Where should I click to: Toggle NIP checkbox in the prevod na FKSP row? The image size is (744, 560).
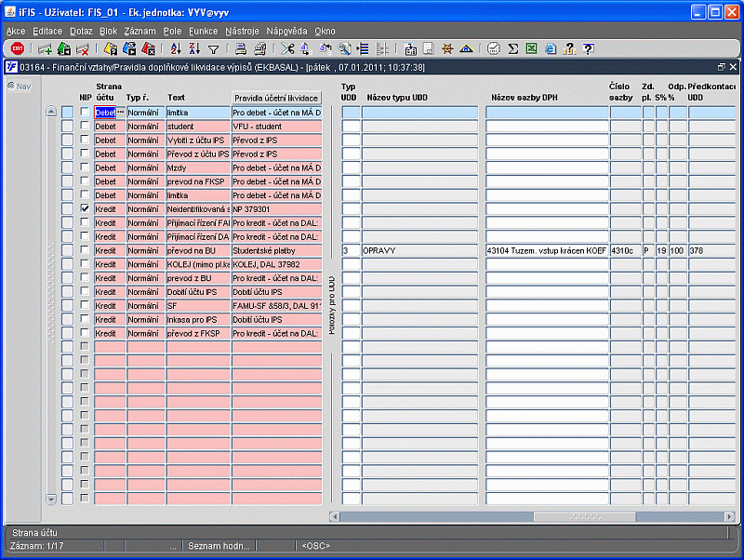[x=85, y=180]
